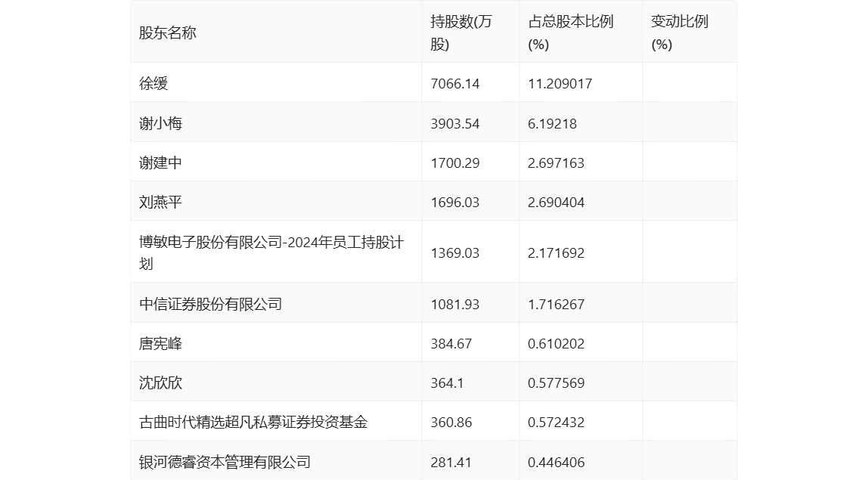
Task: Select the percentage 0.446406
Action: tap(556, 462)
